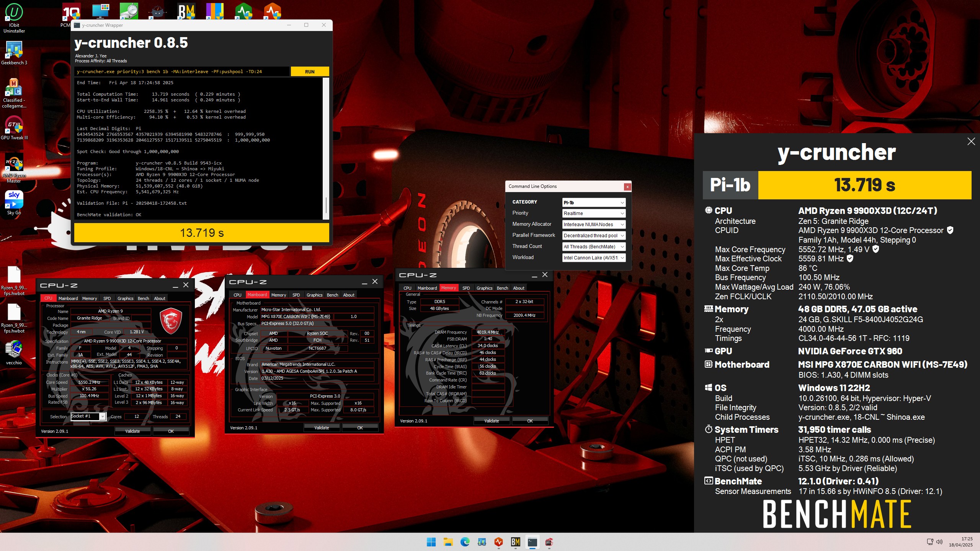This screenshot has height=551, width=980.
Task: Open the Classified collegame desktop icon
Action: point(14,94)
